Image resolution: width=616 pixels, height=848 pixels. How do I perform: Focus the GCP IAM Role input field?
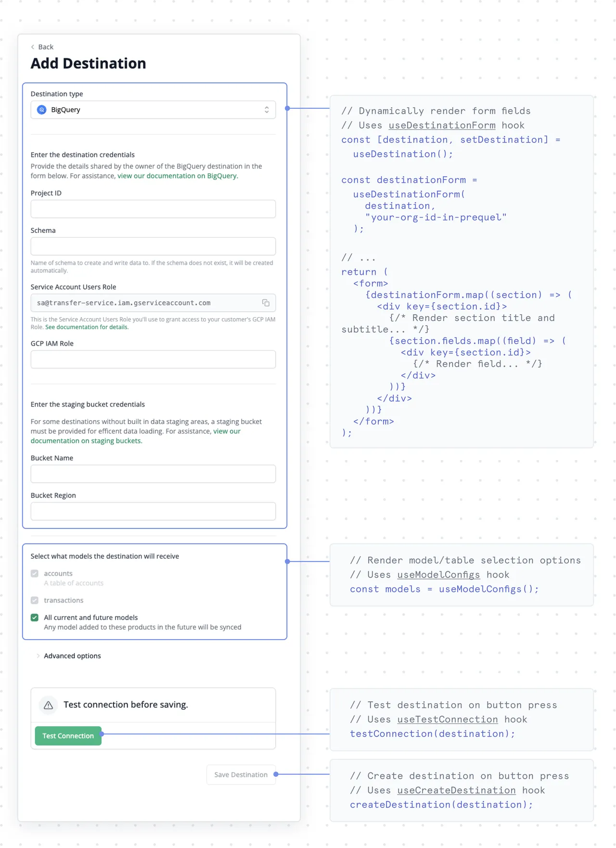pyautogui.click(x=153, y=360)
